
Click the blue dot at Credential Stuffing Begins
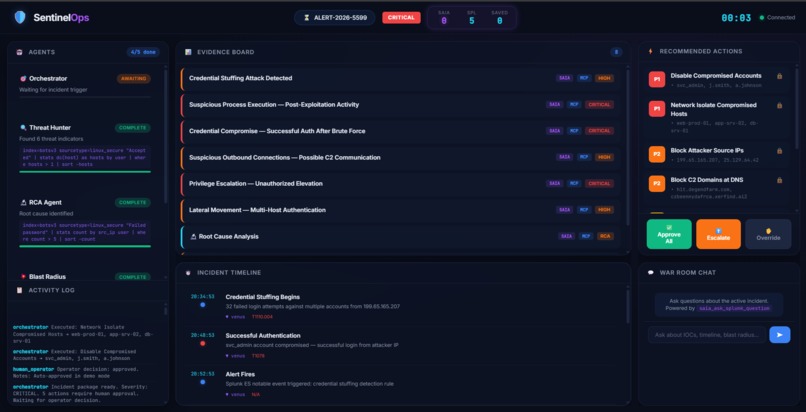click(x=203, y=305)
